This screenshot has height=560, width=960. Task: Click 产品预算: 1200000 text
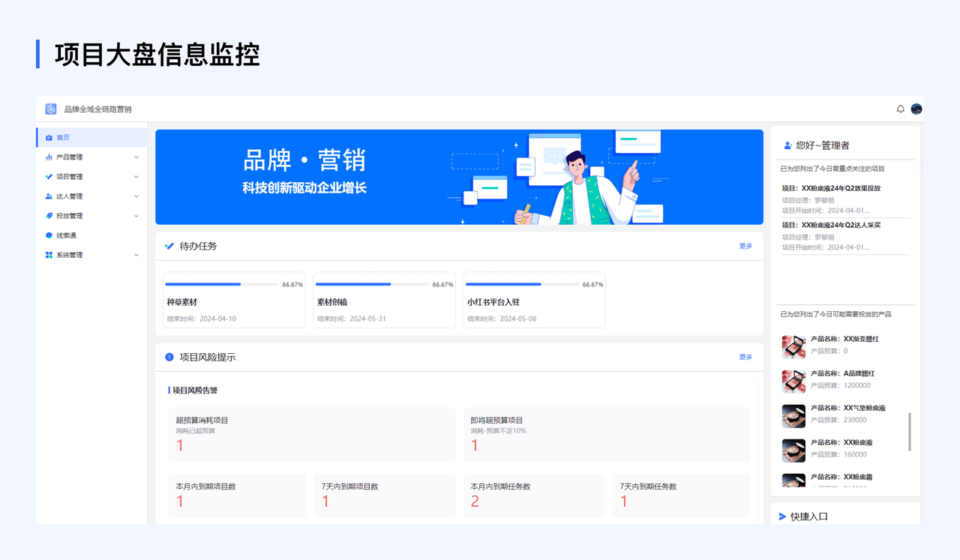[841, 385]
